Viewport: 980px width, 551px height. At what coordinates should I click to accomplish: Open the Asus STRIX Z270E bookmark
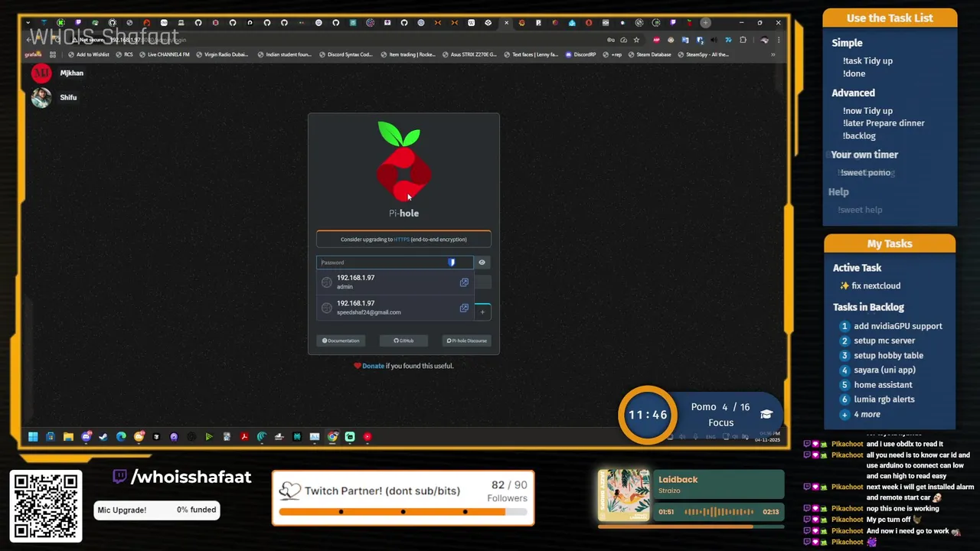click(469, 54)
